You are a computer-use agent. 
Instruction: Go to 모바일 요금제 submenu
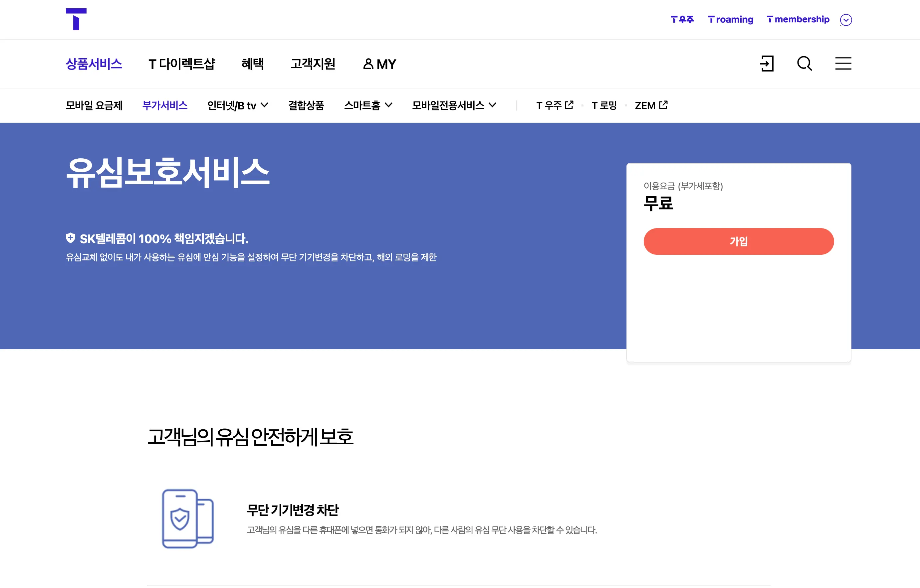[94, 105]
